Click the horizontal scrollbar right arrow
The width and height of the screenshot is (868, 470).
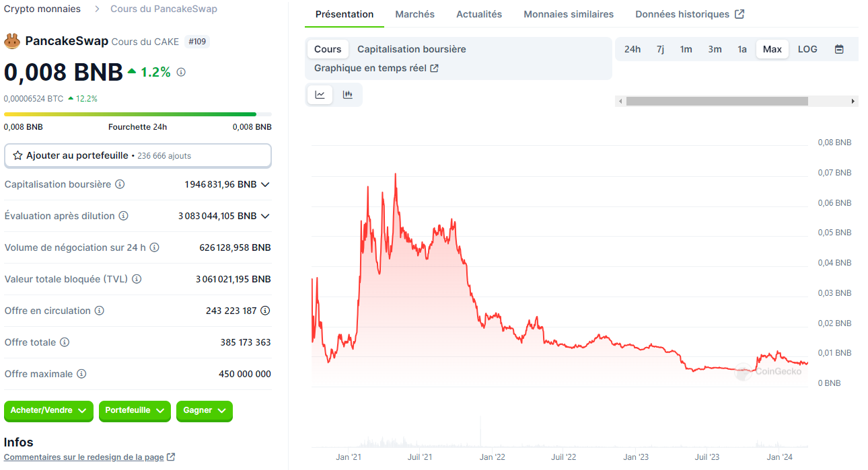pos(853,101)
